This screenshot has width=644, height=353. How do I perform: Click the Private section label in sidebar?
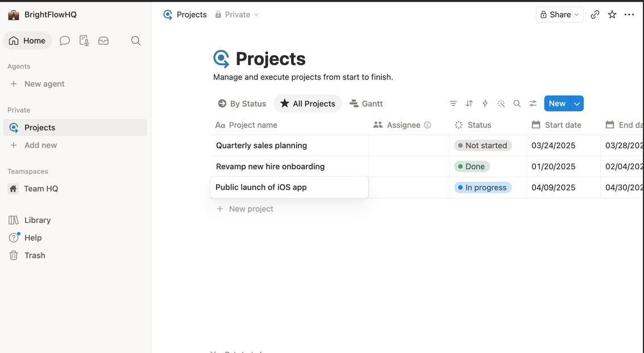pos(19,110)
